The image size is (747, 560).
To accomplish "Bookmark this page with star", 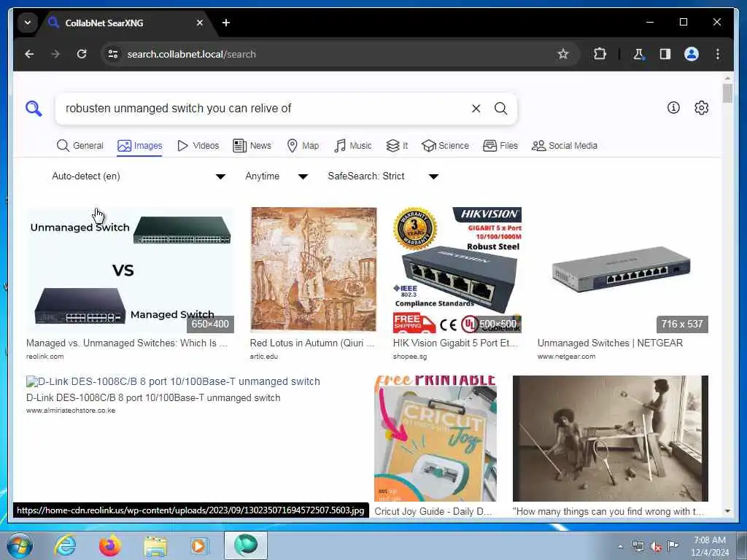I will click(563, 54).
